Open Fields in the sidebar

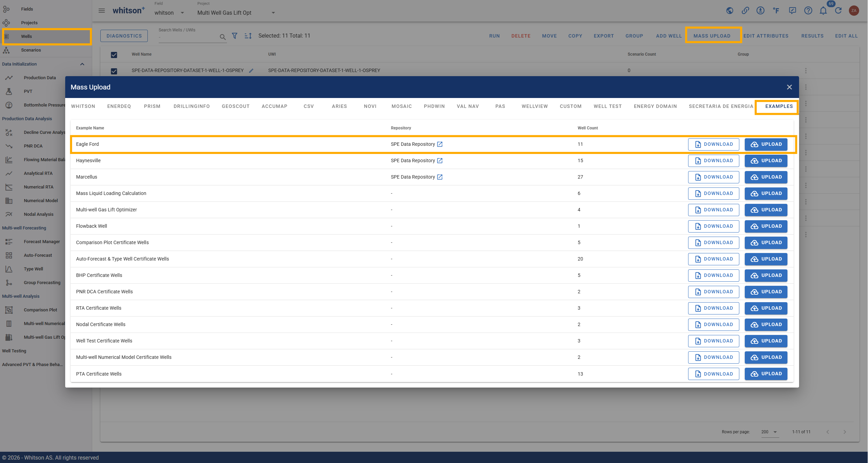coord(27,9)
